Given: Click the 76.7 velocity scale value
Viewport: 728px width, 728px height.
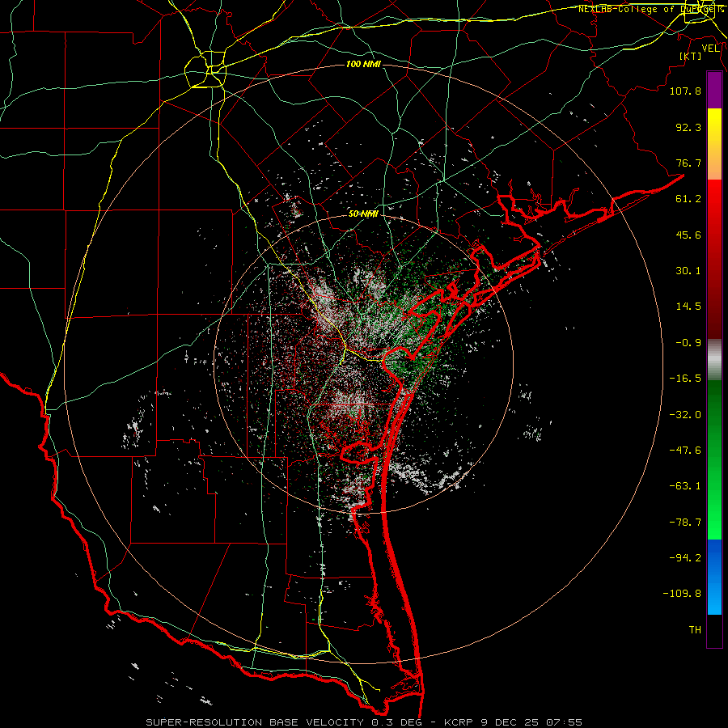Looking at the screenshot, I should pos(688,163).
